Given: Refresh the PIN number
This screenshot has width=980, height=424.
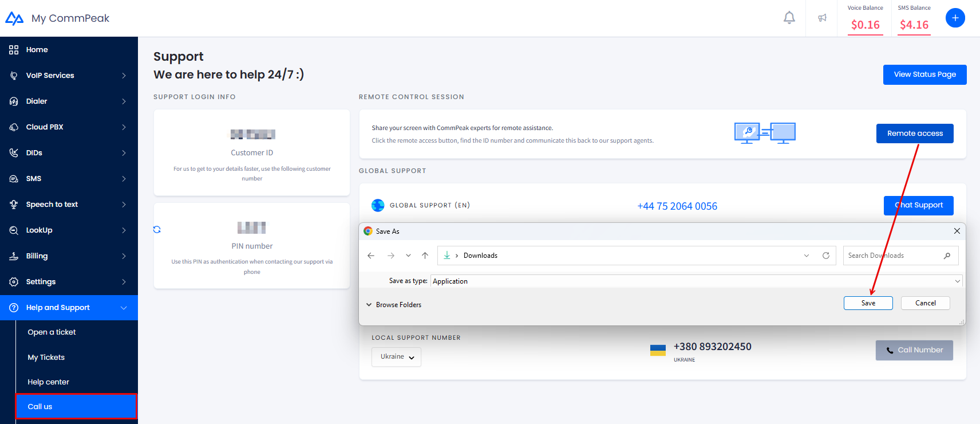Looking at the screenshot, I should 157,230.
